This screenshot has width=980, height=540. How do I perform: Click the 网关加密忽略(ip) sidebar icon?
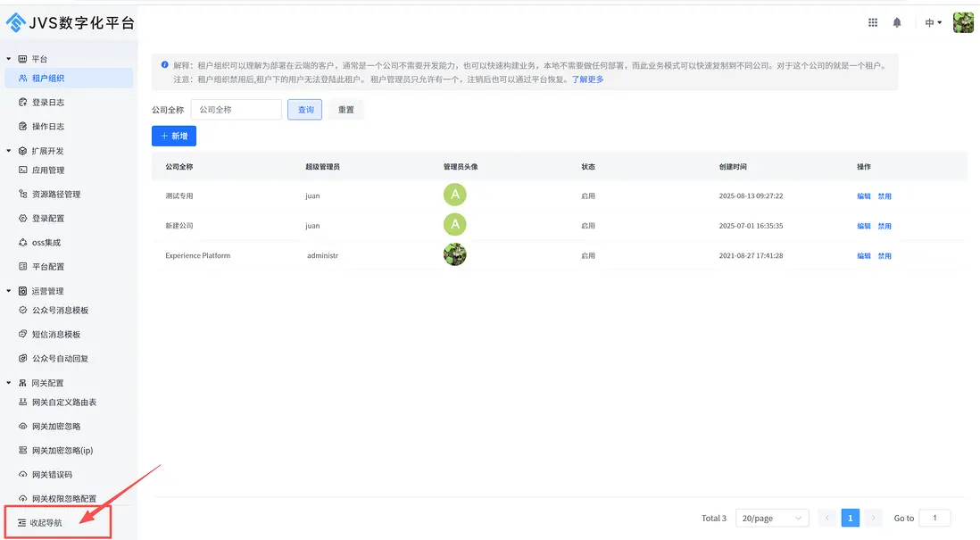[23, 450]
